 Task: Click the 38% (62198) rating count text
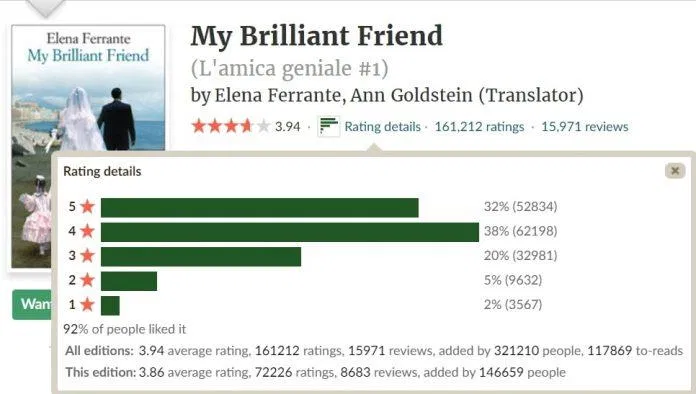tap(520, 231)
